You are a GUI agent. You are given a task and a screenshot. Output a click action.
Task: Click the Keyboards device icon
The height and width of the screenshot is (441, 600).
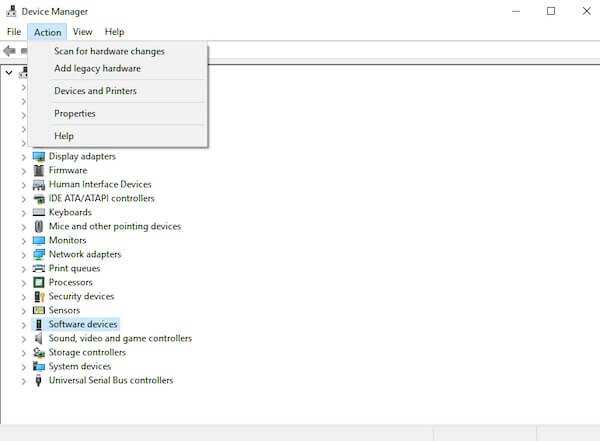tap(39, 212)
